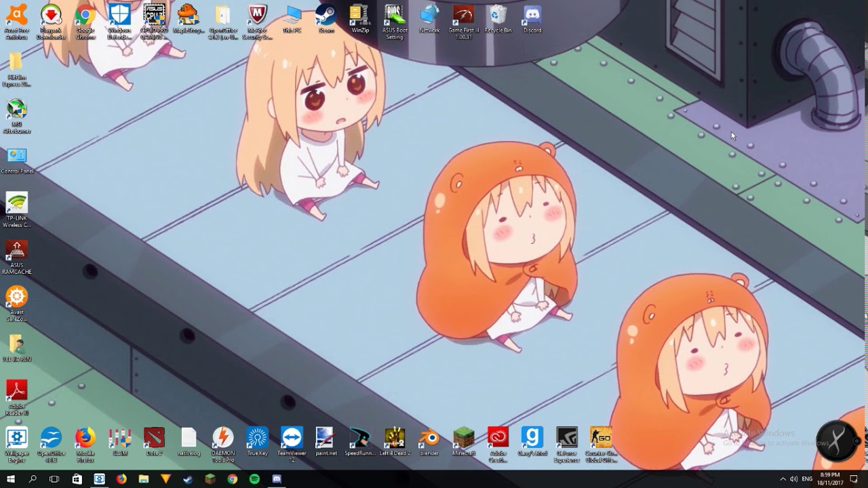Open the user folder on desktop
The image size is (868, 488).
point(16,348)
